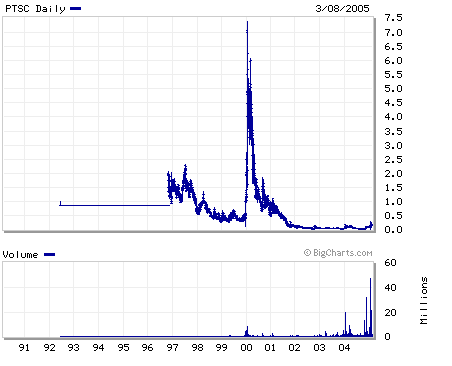Image resolution: width=452 pixels, height=366 pixels.
Task: Click the 5.0 price axis label
Action: pyautogui.click(x=393, y=89)
